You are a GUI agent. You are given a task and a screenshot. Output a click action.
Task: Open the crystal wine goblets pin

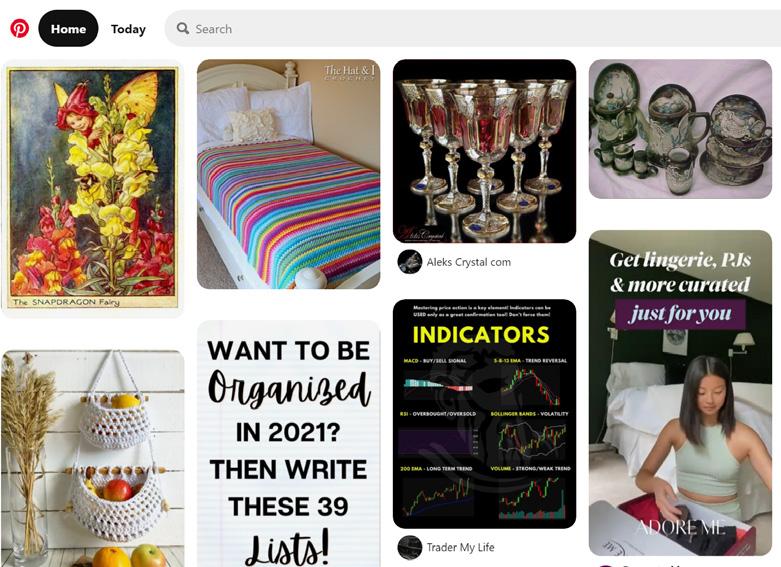pos(484,151)
